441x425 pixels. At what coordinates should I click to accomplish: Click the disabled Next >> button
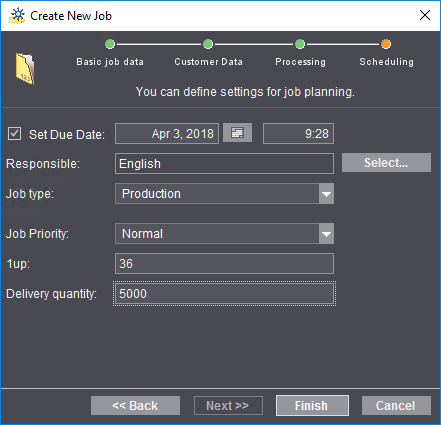tap(228, 406)
